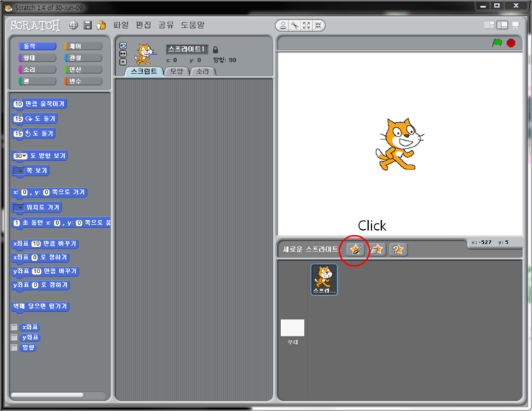Click the 10 value in 움직이기 block
Viewport: 532px width, 411px height.
[18, 104]
